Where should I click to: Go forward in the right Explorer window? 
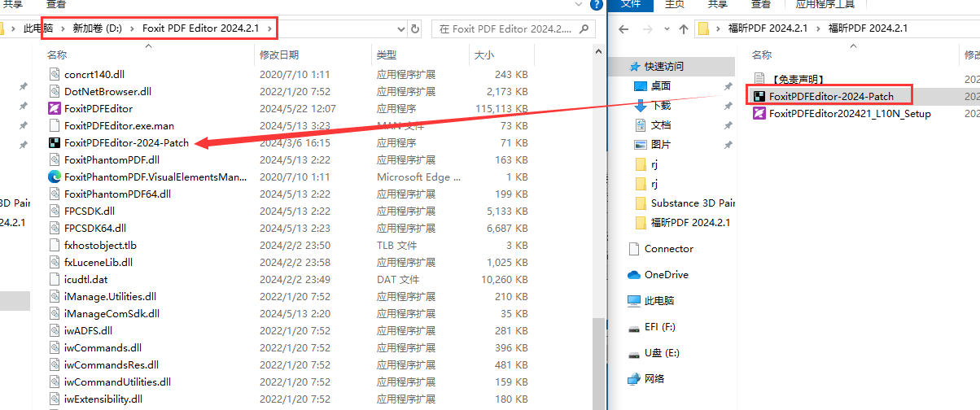pyautogui.click(x=646, y=28)
